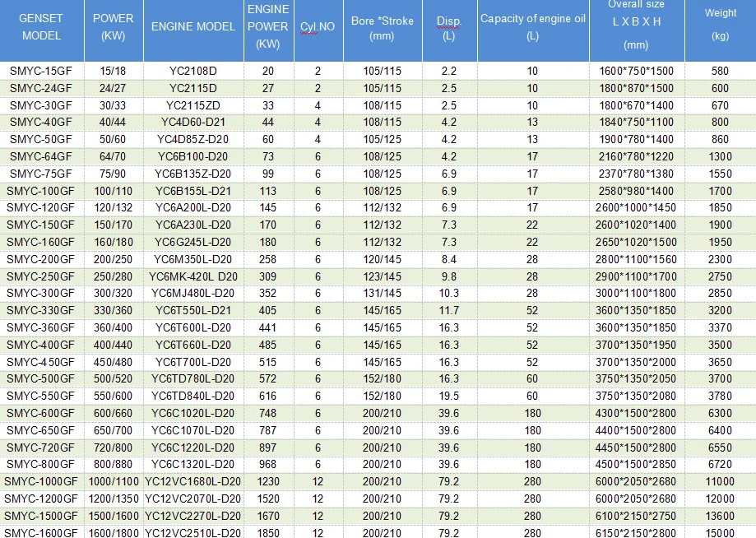Select the SMYC-450GF model cell
The width and height of the screenshot is (756, 538).
coord(41,363)
